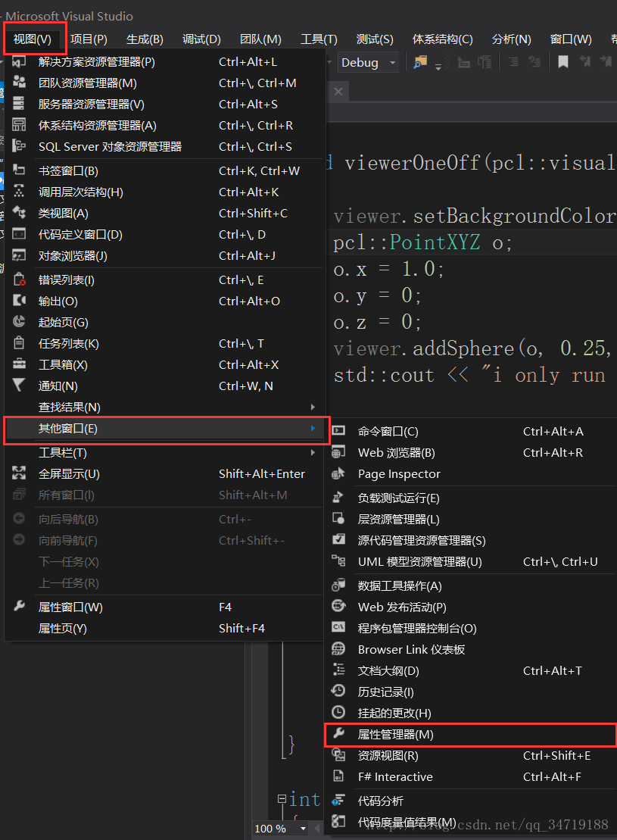
Task: Click 层资源管理器 icon
Action: tap(338, 518)
